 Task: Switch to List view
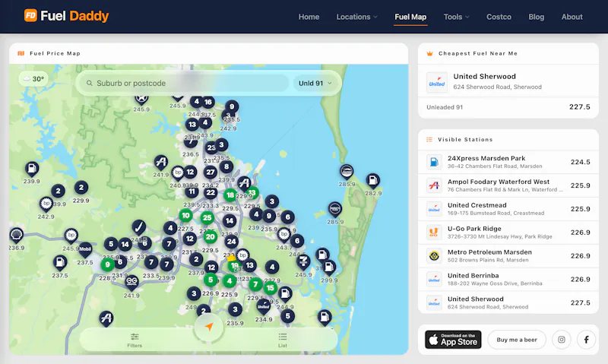283,340
